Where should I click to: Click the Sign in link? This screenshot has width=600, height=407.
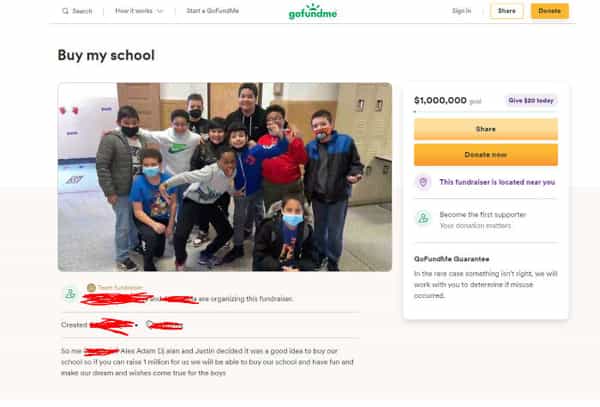coord(461,11)
